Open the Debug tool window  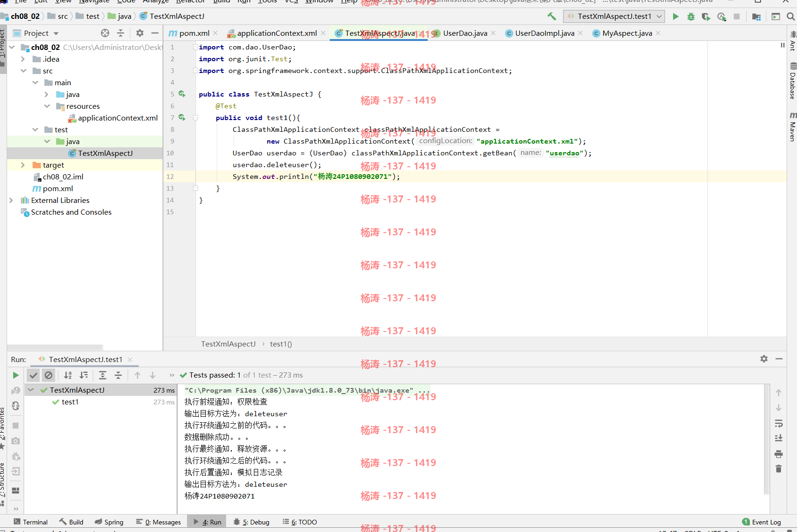click(x=252, y=522)
